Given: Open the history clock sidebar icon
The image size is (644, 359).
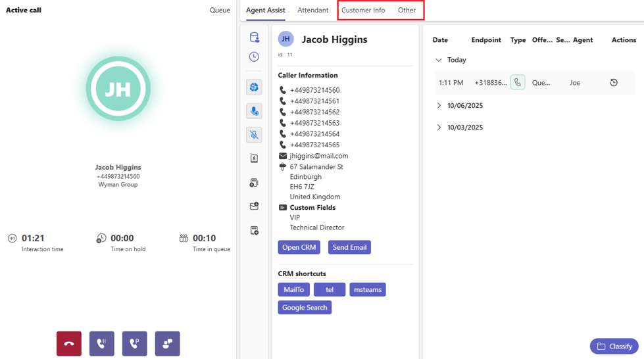Looking at the screenshot, I should [x=254, y=57].
